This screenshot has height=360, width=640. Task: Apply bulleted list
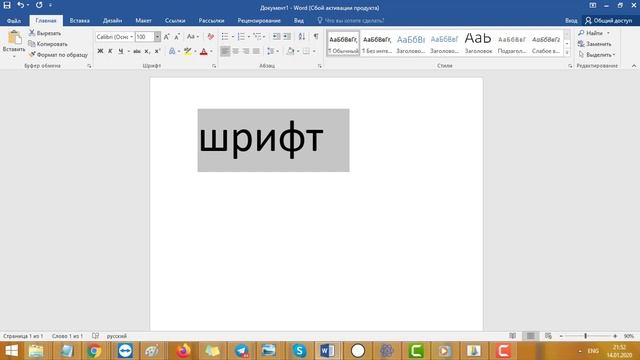pyautogui.click(x=225, y=37)
